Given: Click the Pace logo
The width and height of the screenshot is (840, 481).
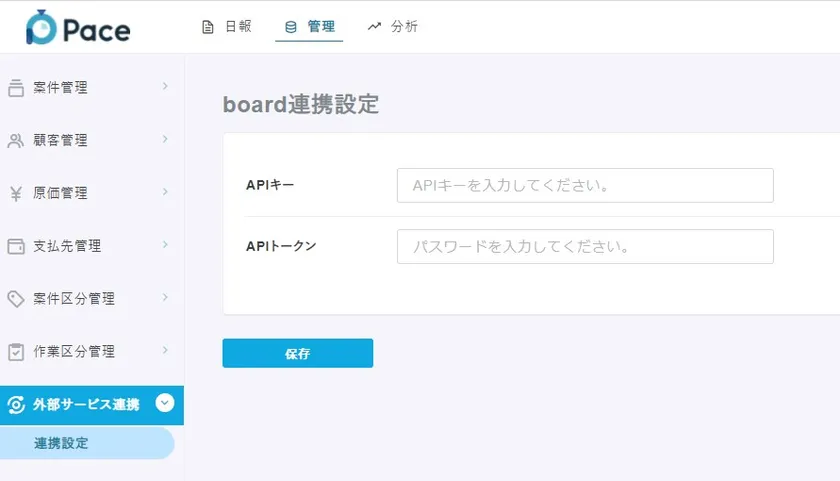Looking at the screenshot, I should click(78, 28).
